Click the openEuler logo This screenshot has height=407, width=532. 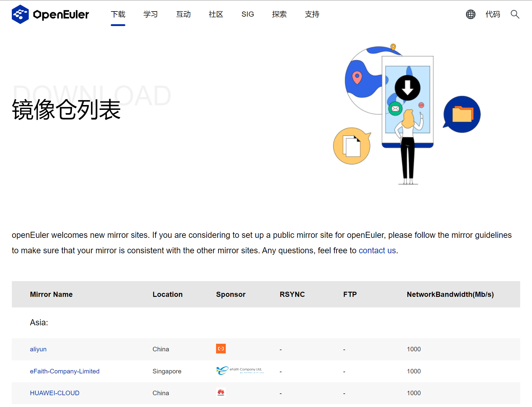point(50,14)
